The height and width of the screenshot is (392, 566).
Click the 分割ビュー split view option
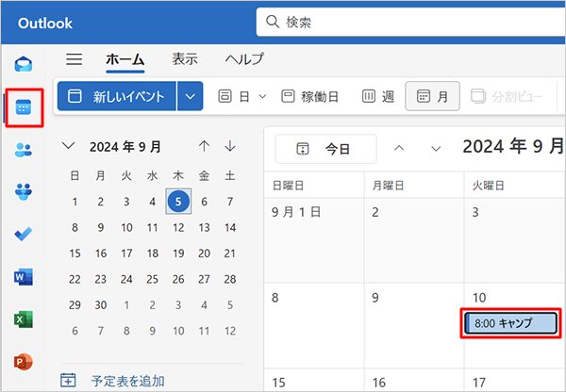(507, 96)
